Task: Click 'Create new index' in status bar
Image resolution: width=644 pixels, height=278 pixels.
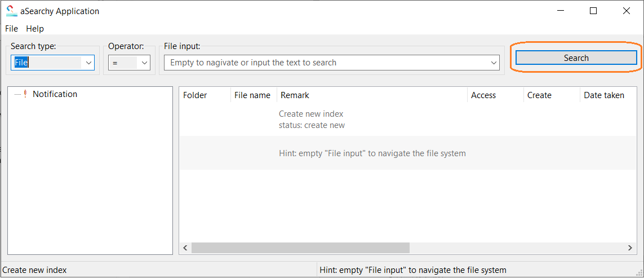Action: tap(34, 270)
